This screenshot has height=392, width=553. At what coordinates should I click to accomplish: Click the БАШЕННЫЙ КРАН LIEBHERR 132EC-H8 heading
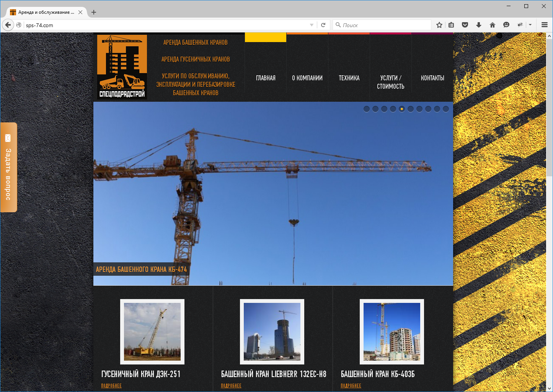(274, 374)
